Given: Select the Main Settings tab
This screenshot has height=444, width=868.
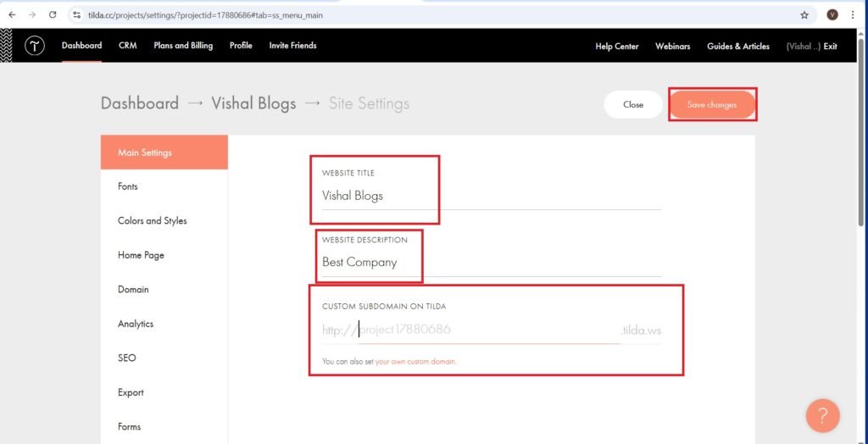Looking at the screenshot, I should pyautogui.click(x=164, y=153).
